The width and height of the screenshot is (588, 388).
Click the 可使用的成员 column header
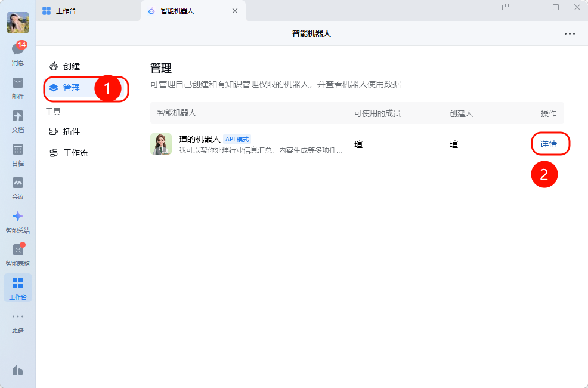pyautogui.click(x=377, y=113)
